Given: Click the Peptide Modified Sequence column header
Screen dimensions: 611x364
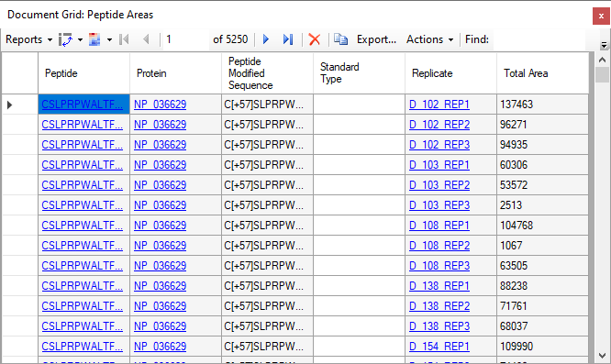Looking at the screenshot, I should [x=267, y=73].
